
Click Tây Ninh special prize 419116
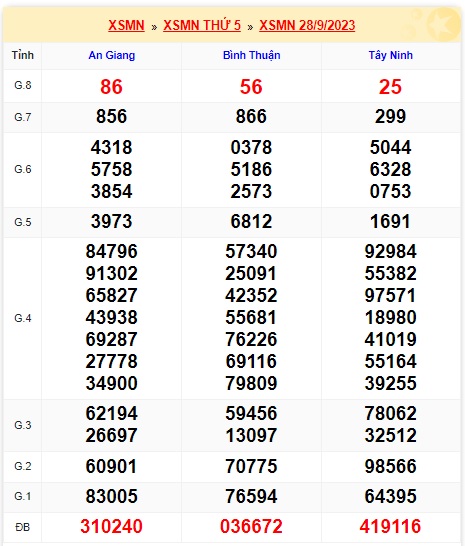(390, 526)
